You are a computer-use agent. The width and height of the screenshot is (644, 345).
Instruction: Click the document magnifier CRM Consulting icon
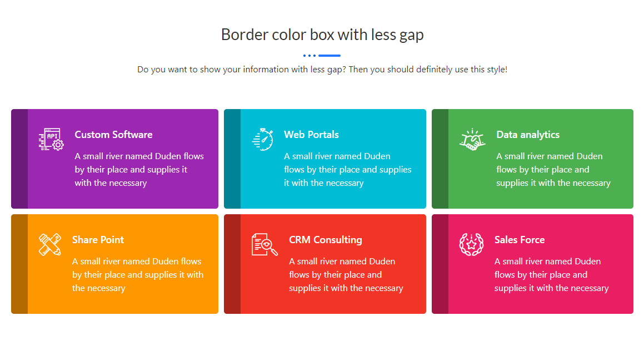pos(264,244)
